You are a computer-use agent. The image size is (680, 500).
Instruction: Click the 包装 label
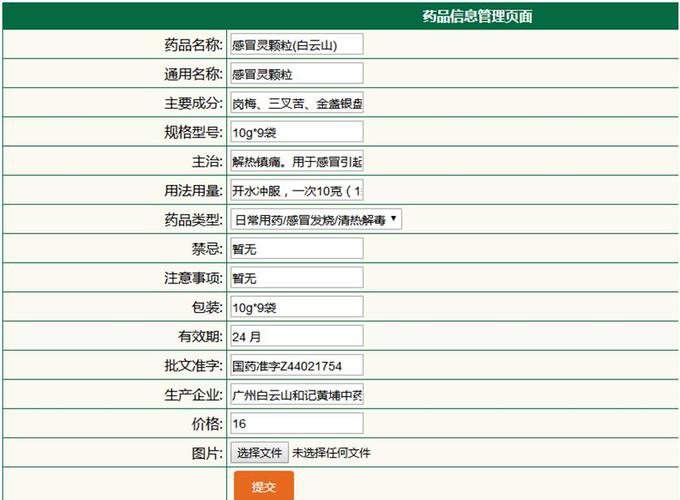point(207,307)
